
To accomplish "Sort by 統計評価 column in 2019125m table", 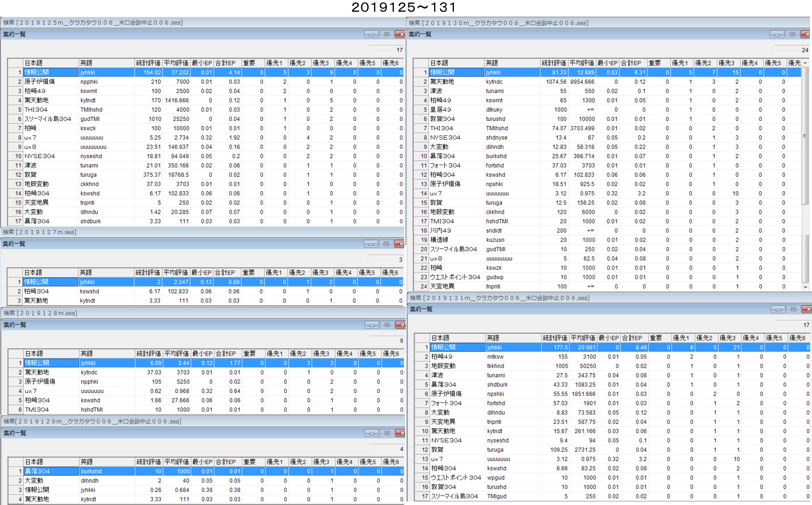I will [148, 63].
